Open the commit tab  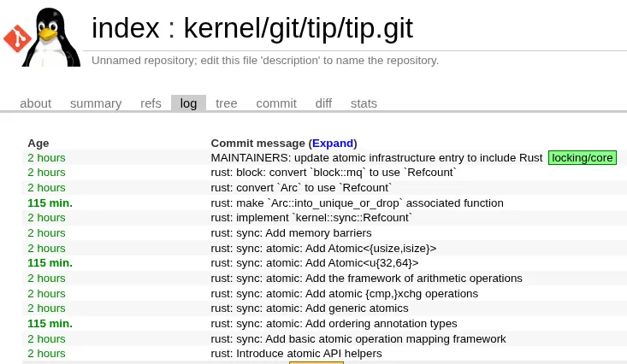tap(276, 103)
